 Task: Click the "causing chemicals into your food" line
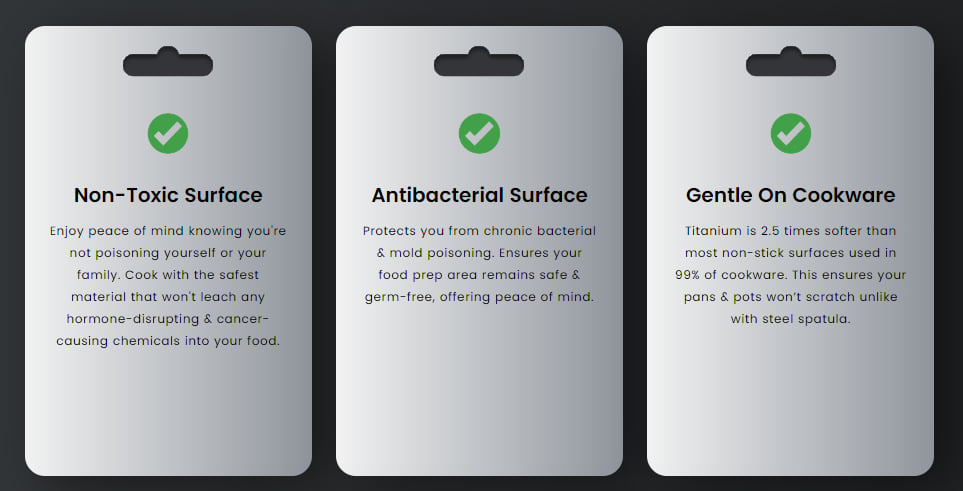click(168, 341)
